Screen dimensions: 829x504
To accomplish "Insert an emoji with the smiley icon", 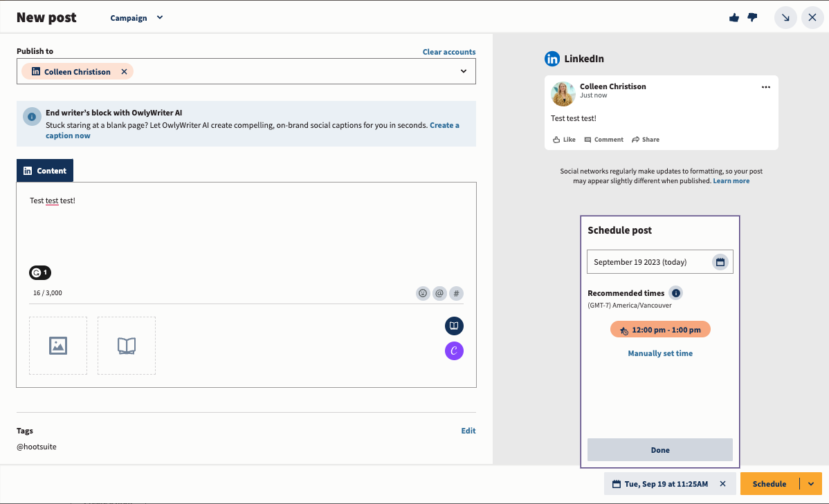I will 423,293.
